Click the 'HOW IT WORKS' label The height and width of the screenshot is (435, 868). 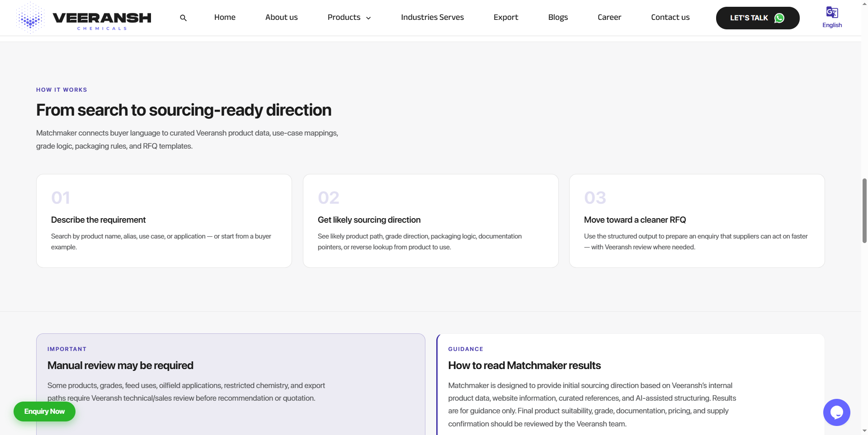(61, 90)
